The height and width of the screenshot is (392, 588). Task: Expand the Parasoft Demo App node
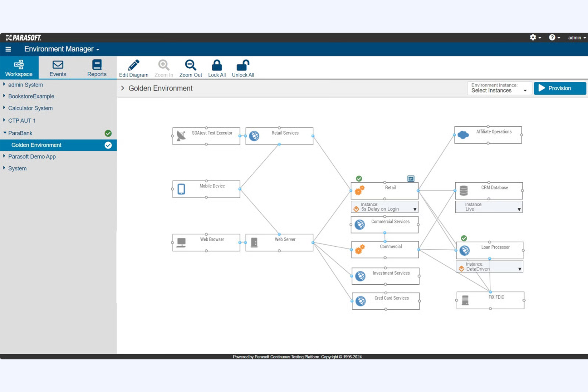pyautogui.click(x=4, y=156)
